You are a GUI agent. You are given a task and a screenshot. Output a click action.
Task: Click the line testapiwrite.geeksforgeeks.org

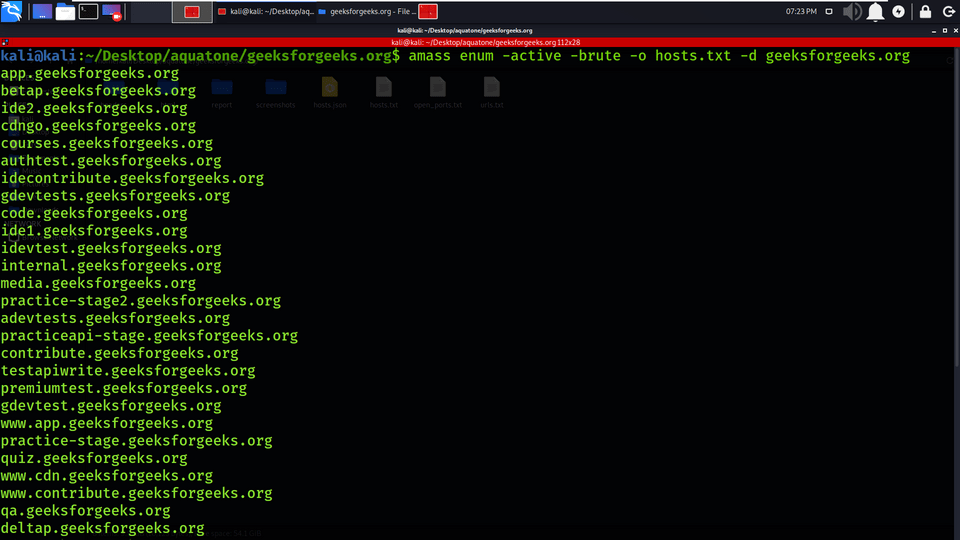pyautogui.click(x=128, y=371)
